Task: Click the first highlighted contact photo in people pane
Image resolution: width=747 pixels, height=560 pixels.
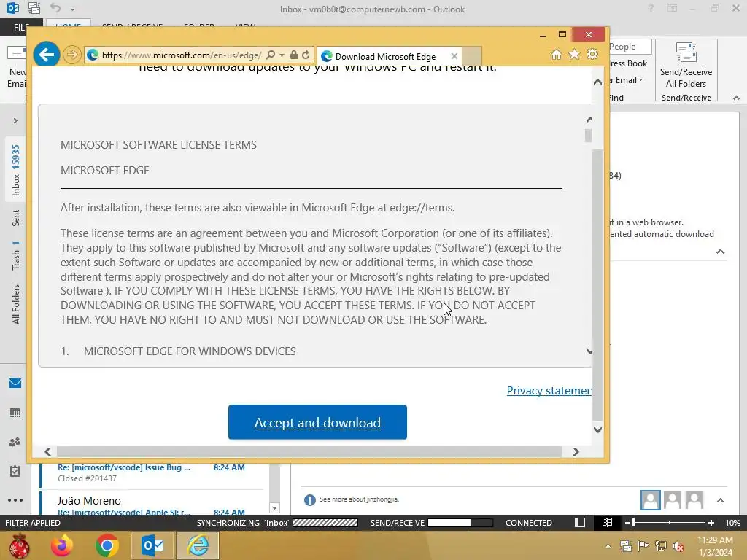Action: tap(650, 500)
